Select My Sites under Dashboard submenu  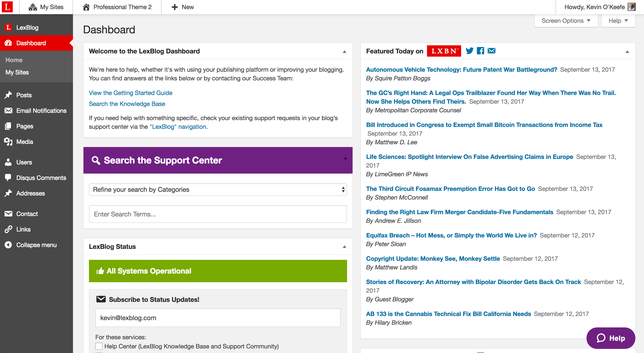(x=17, y=72)
